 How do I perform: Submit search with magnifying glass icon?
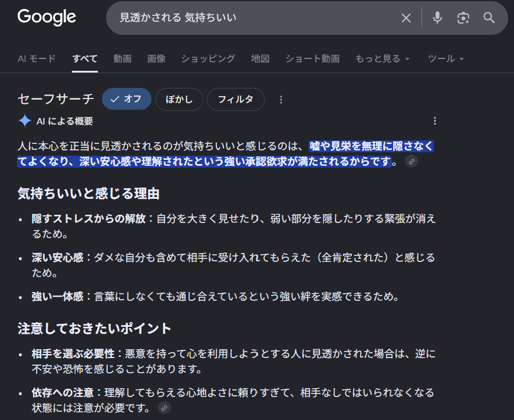tap(489, 18)
